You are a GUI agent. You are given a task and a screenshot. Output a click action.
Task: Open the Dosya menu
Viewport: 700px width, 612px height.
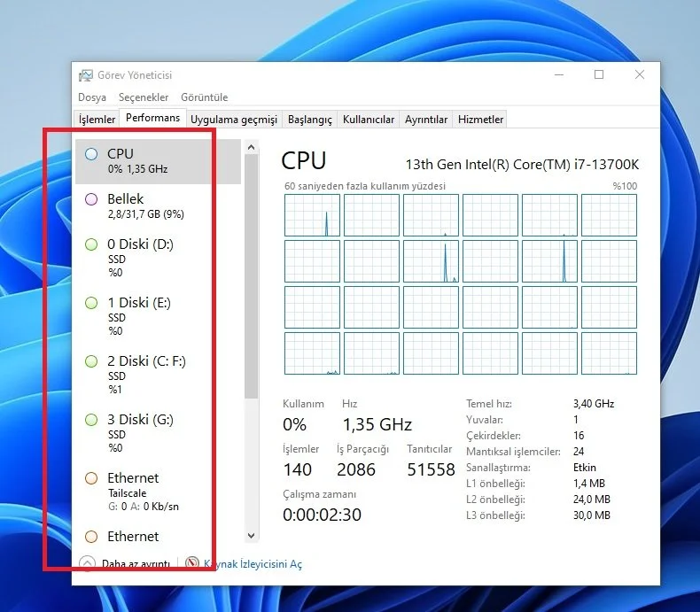point(92,97)
